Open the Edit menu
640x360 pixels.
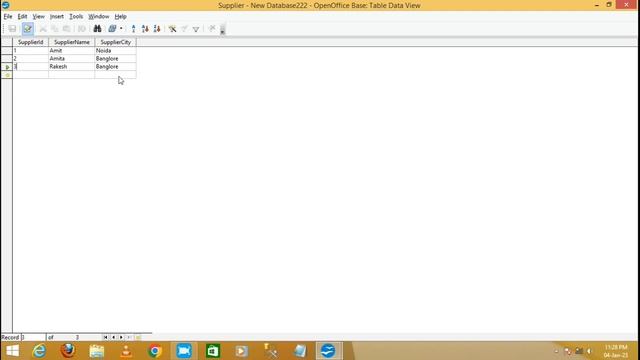[x=22, y=16]
